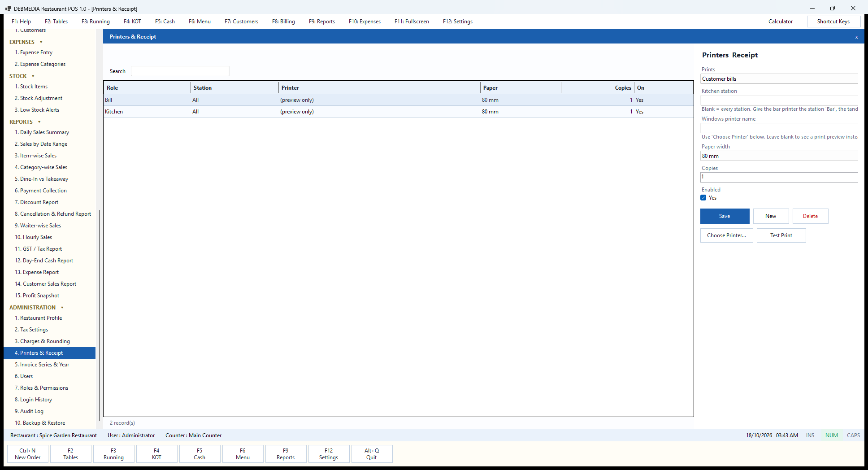This screenshot has width=868, height=470.
Task: Open the Calculator
Action: [780, 22]
